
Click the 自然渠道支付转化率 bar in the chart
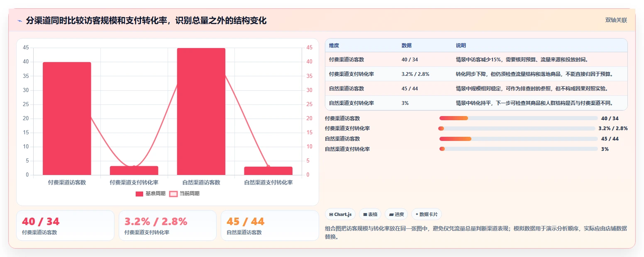tap(268, 171)
